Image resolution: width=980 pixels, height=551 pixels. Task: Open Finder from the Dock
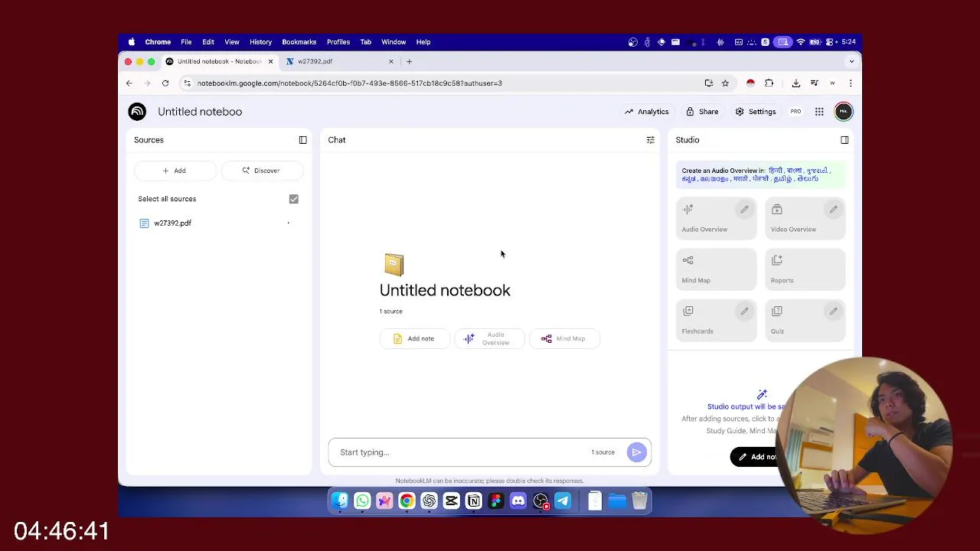point(340,501)
